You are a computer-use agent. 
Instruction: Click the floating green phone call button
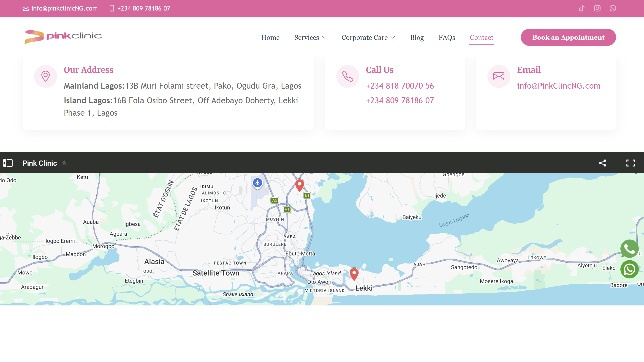tap(629, 248)
